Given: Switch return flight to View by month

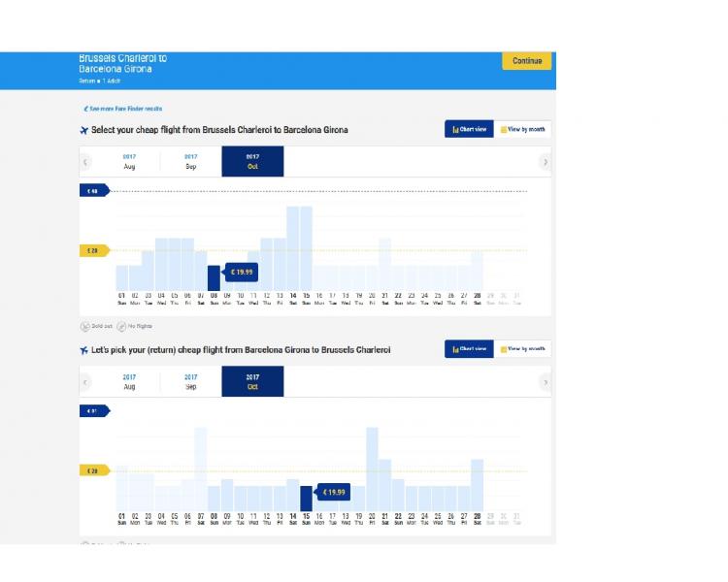Looking at the screenshot, I should click(523, 349).
